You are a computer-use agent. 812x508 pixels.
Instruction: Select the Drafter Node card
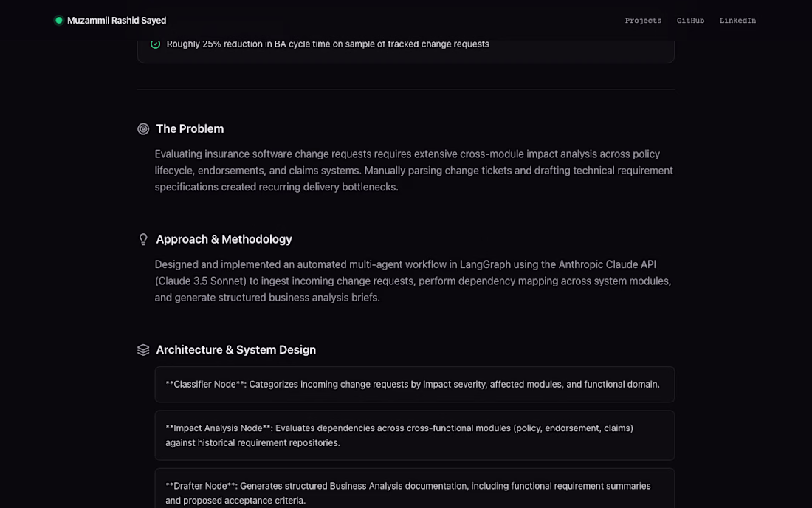[414, 488]
